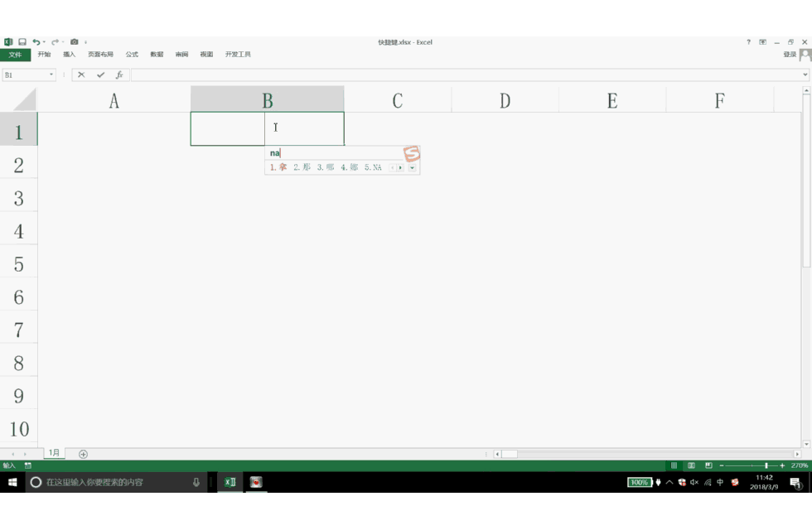This screenshot has width=812, height=530.
Task: Add a new sheet with plus button
Action: (83, 454)
